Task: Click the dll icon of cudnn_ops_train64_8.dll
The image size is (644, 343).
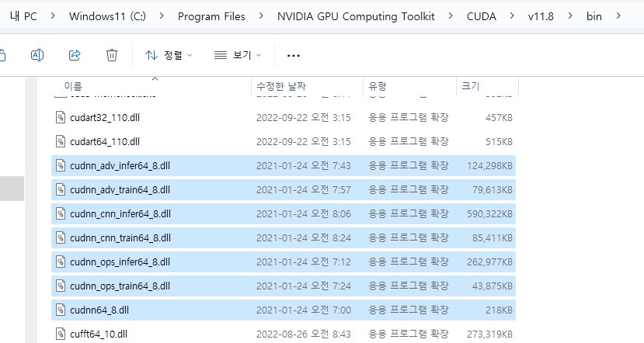Action: pos(61,286)
